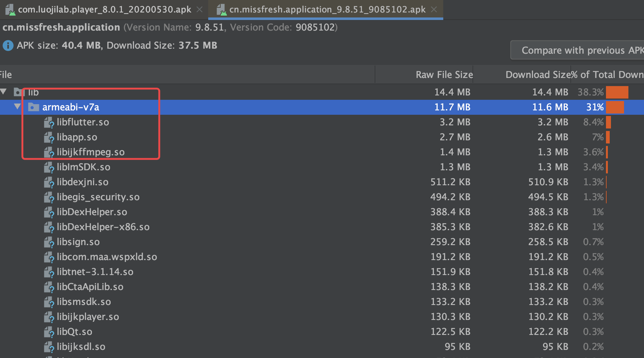Click the libDexHelper-x86.so file icon
Viewport: 644px width, 358px height.
point(49,227)
